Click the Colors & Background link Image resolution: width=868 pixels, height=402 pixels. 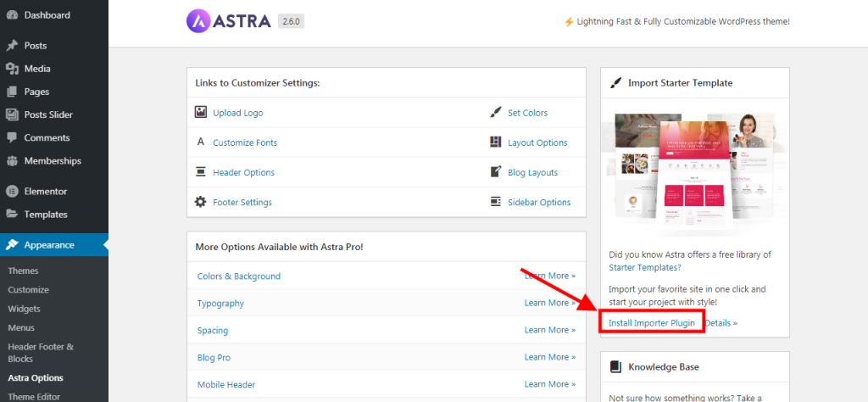(x=239, y=276)
